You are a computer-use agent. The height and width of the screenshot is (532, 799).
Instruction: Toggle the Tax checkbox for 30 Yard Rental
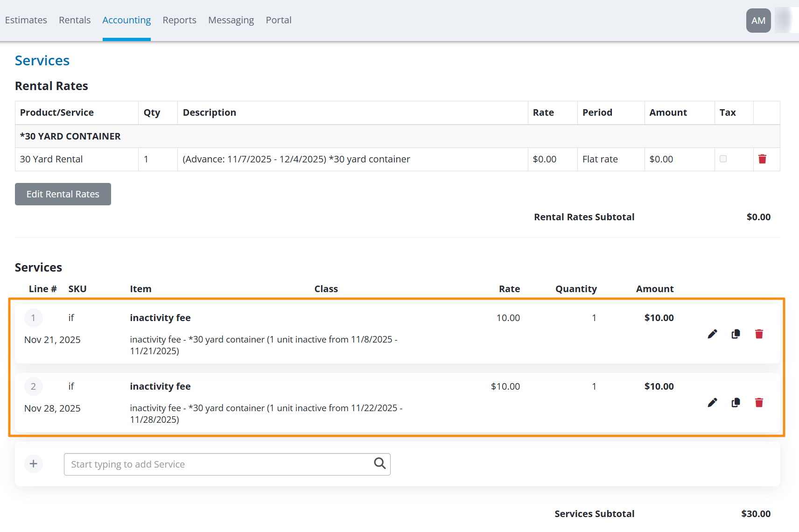(x=723, y=159)
